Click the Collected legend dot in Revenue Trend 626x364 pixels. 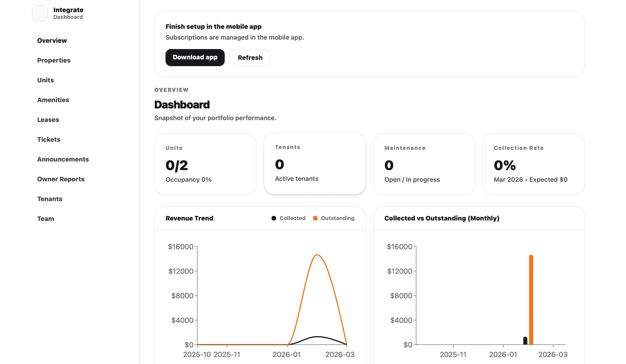coord(274,218)
